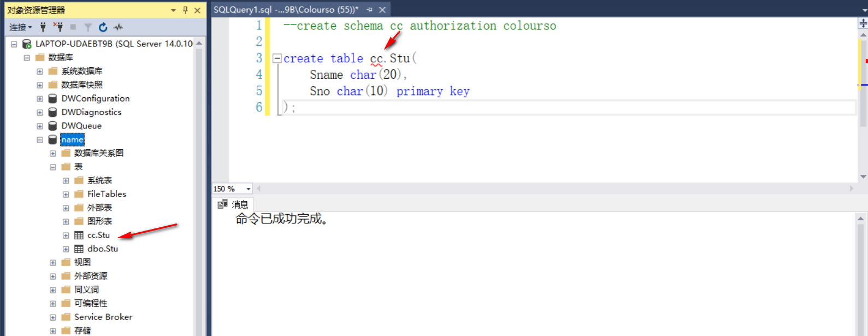This screenshot has height=336, width=868.
Task: Expand the 可编程性 folder
Action: click(53, 303)
